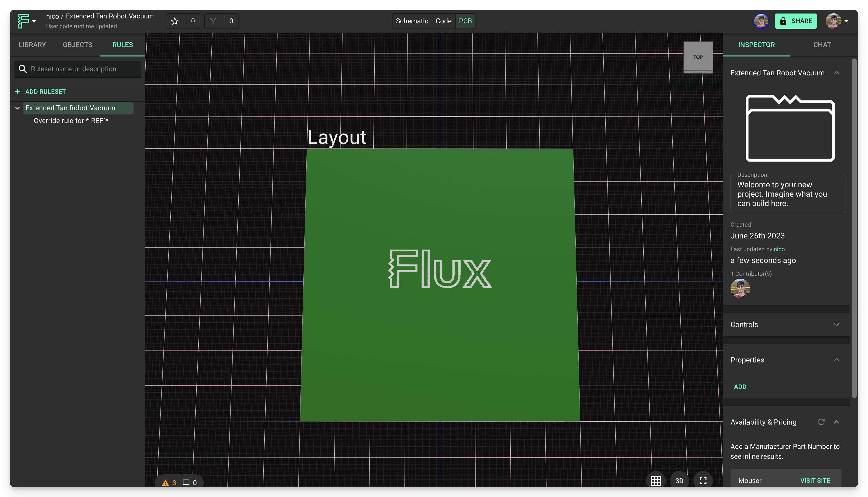Click the green SHARE button

tap(796, 21)
